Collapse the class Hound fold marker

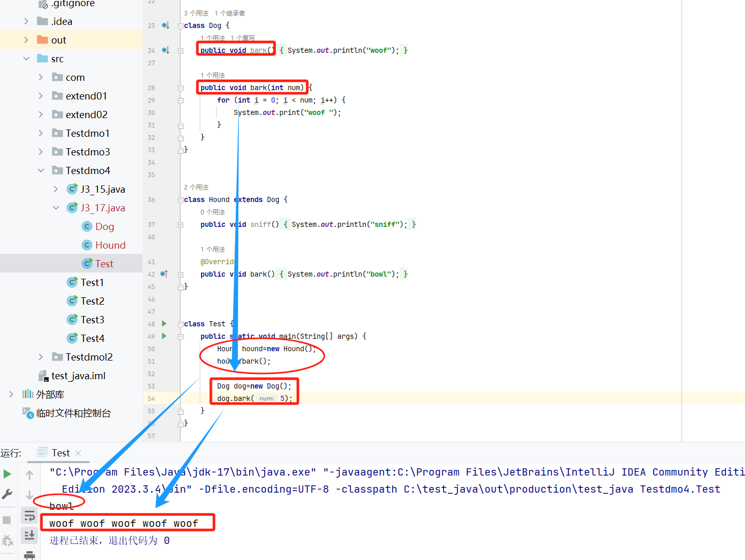(180, 200)
